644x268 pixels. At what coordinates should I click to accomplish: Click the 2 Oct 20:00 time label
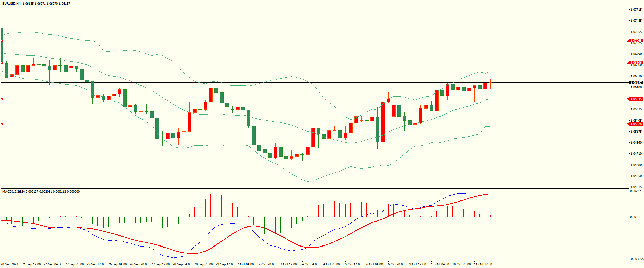click(267, 264)
